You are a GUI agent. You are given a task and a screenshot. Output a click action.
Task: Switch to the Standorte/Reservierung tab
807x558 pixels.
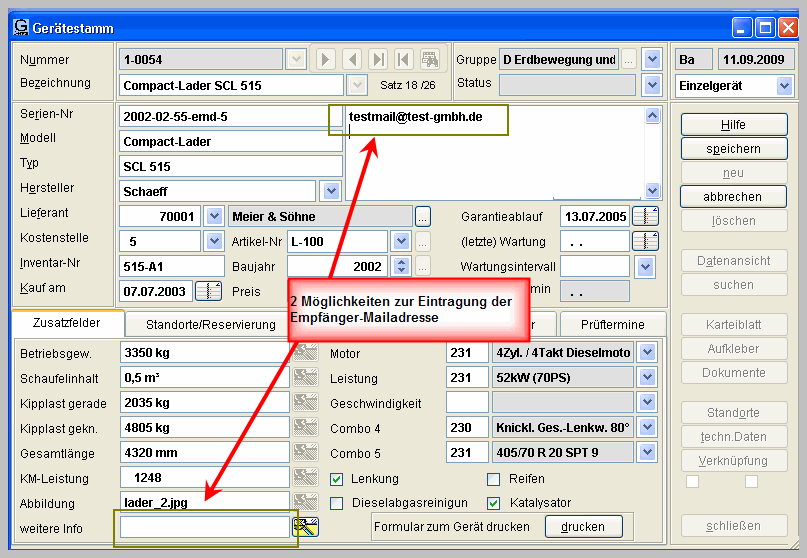point(210,324)
